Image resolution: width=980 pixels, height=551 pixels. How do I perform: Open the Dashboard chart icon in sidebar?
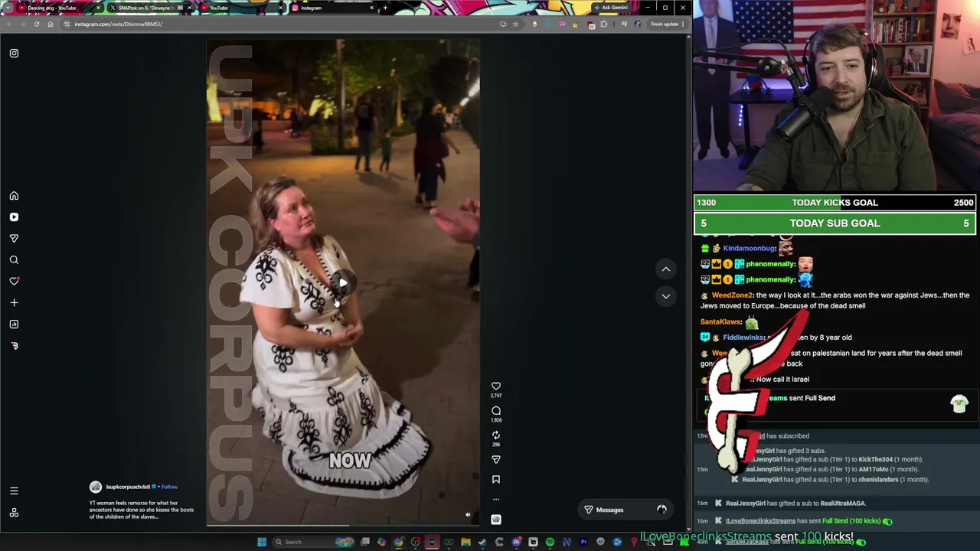[14, 324]
